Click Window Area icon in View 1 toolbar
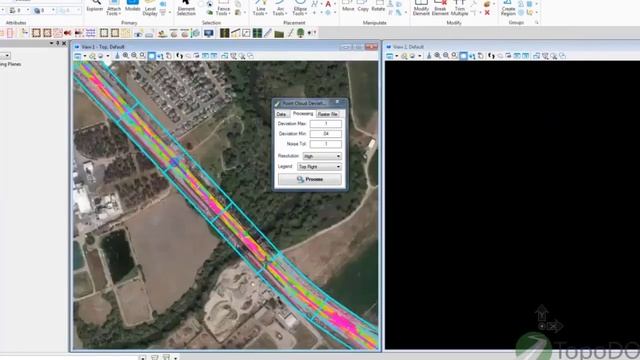Screen dimensions: 640x360 tap(142, 56)
